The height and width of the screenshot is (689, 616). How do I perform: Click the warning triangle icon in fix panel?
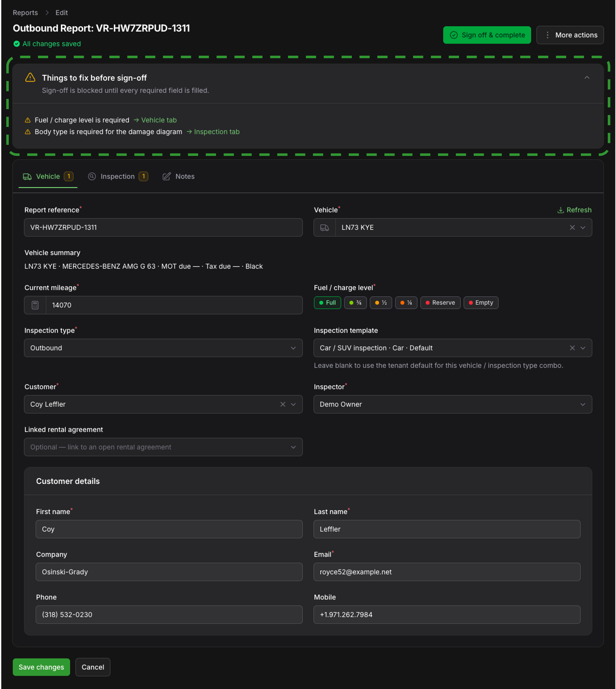[30, 77]
